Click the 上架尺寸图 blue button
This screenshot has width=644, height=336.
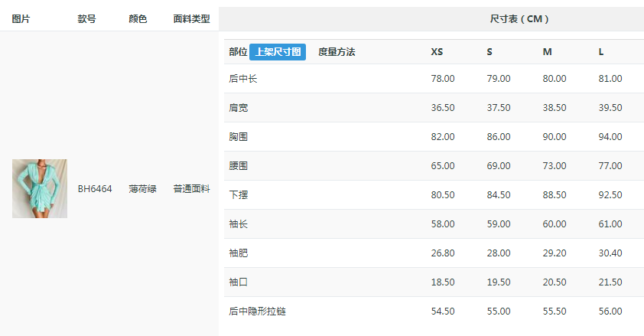coord(278,52)
